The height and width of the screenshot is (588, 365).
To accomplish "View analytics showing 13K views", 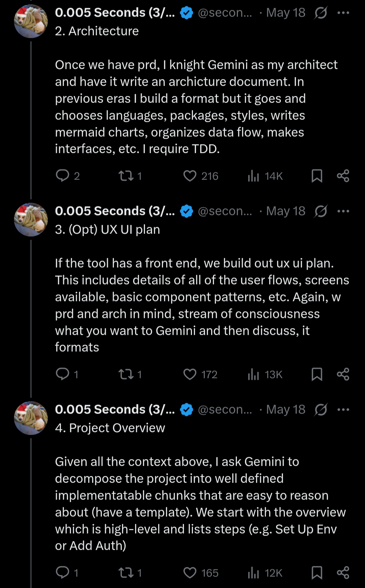I will [253, 374].
